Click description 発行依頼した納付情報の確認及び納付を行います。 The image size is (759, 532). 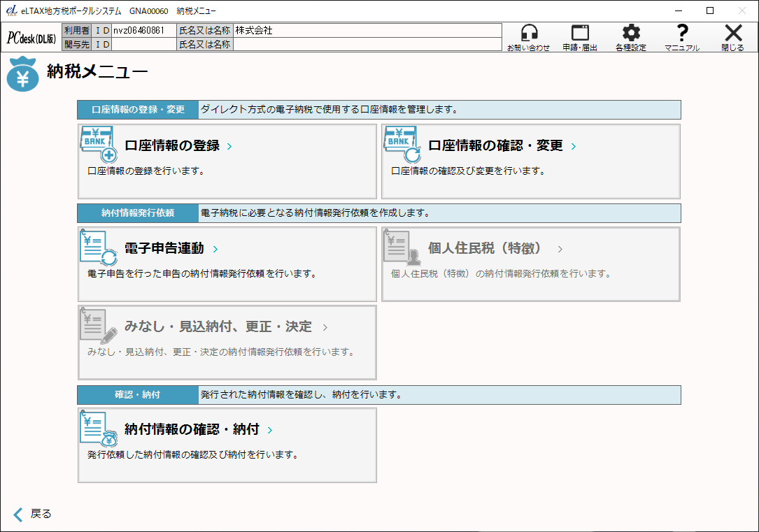(x=192, y=454)
